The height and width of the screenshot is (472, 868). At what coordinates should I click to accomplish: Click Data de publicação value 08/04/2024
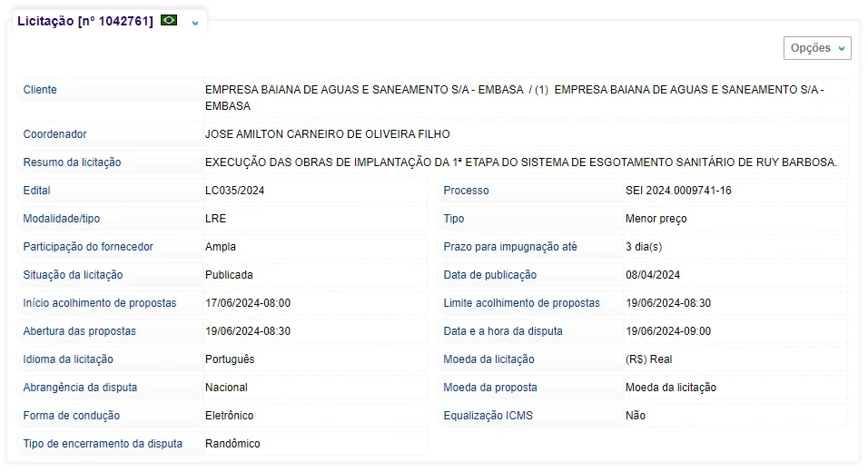point(653,275)
